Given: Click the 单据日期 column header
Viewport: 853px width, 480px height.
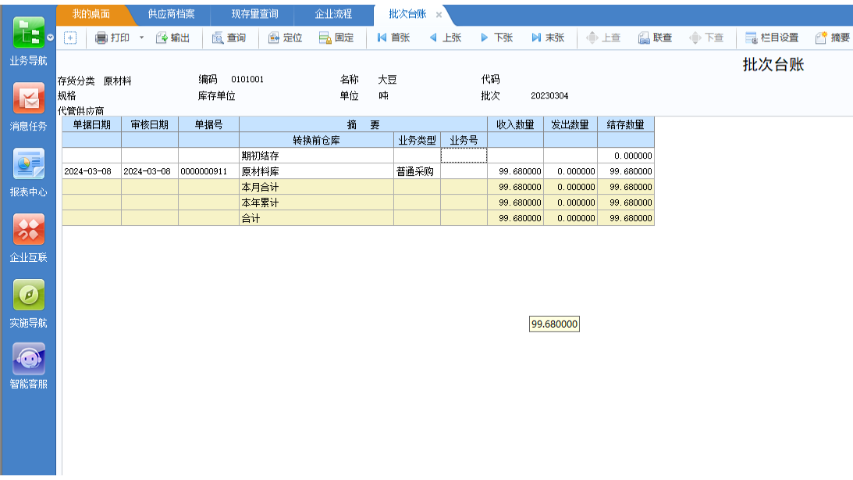Looking at the screenshot, I should click(x=92, y=125).
